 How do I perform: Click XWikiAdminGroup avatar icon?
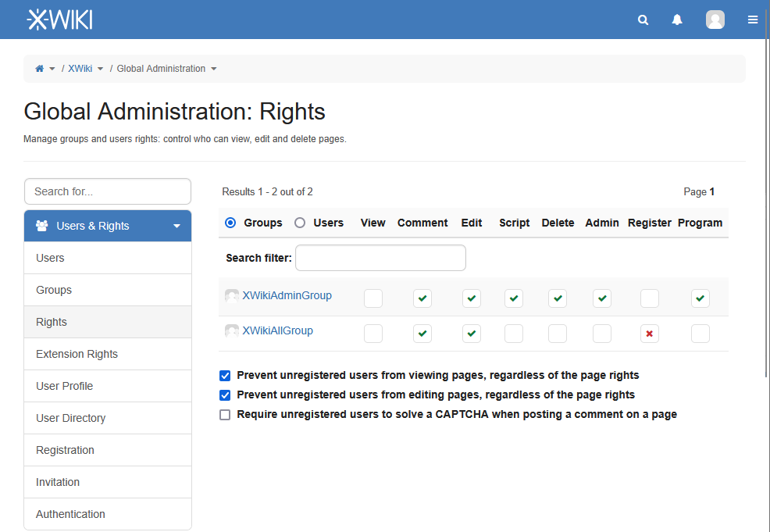click(x=232, y=296)
